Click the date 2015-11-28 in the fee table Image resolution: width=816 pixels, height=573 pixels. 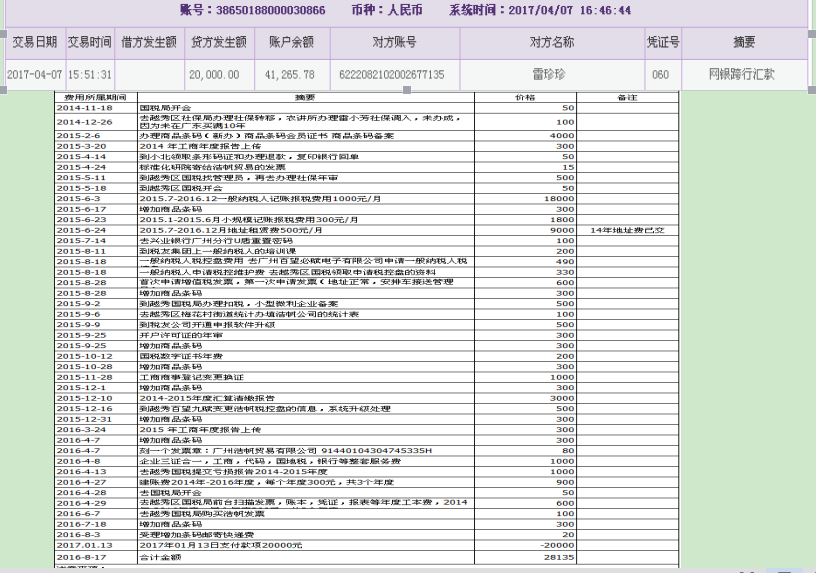click(x=84, y=377)
